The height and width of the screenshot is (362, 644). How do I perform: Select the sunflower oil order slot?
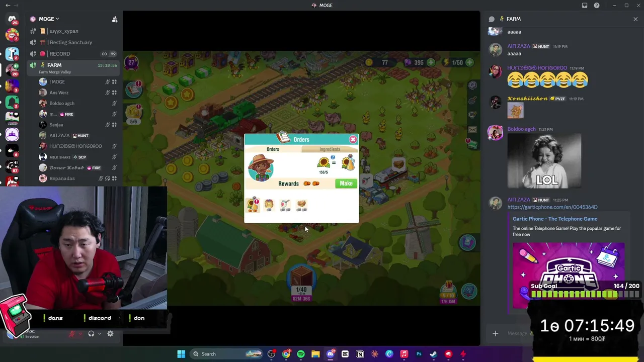(x=253, y=205)
